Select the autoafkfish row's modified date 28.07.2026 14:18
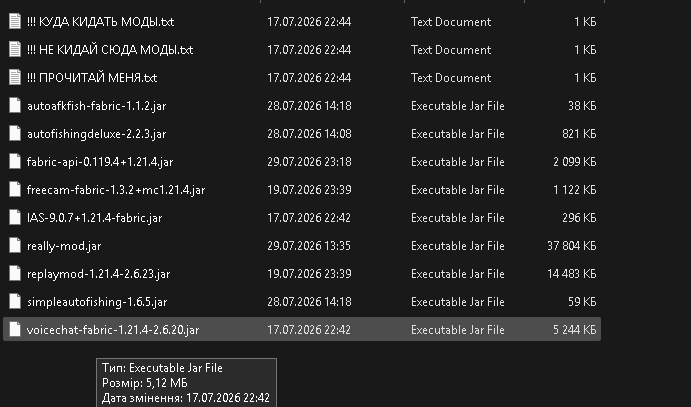691x407 pixels. tap(309, 106)
